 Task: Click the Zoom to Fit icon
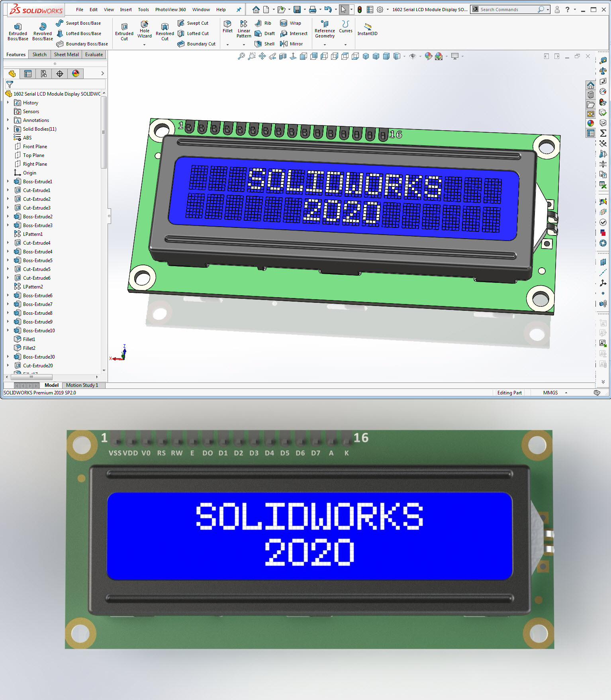click(x=241, y=56)
